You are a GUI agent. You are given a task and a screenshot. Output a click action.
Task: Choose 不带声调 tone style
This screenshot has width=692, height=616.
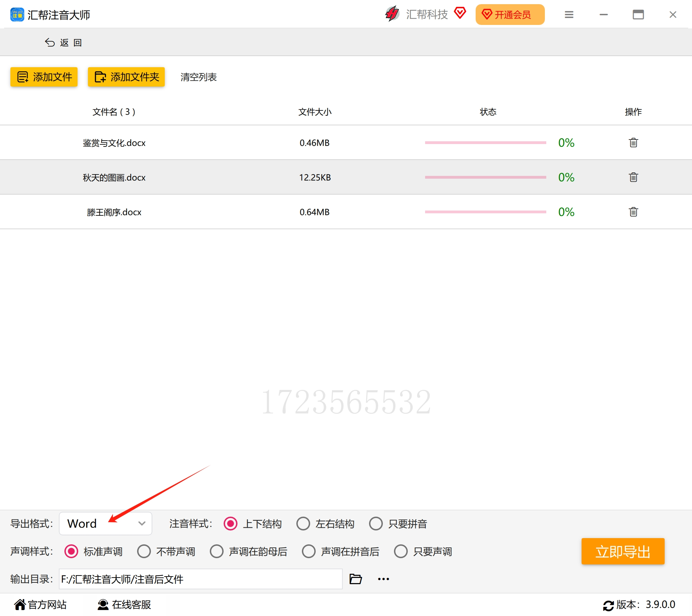pos(166,551)
